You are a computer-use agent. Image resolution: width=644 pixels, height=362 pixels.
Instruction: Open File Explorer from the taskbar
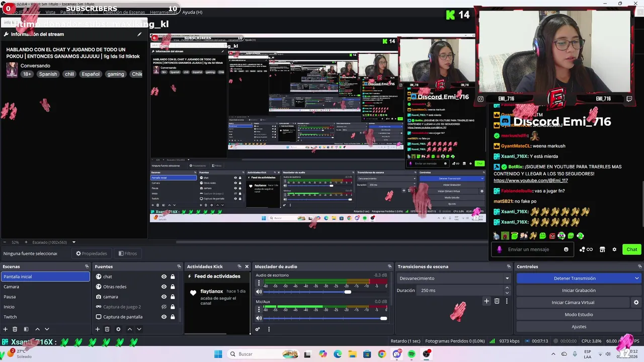[352, 354]
